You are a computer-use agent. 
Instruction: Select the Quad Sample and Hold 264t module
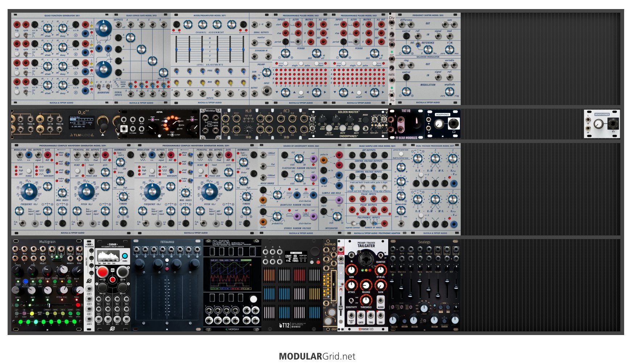tap(377, 189)
